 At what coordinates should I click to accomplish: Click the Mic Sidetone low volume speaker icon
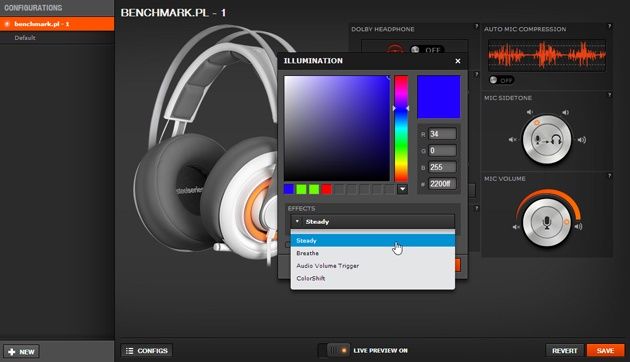[x=530, y=112]
